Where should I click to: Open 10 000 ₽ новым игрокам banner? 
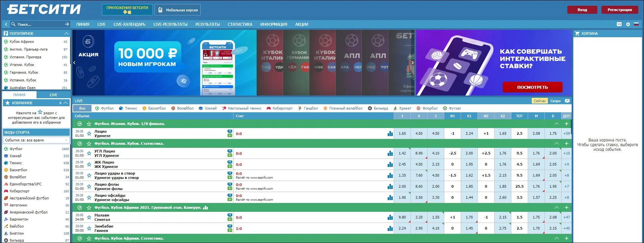click(164, 63)
